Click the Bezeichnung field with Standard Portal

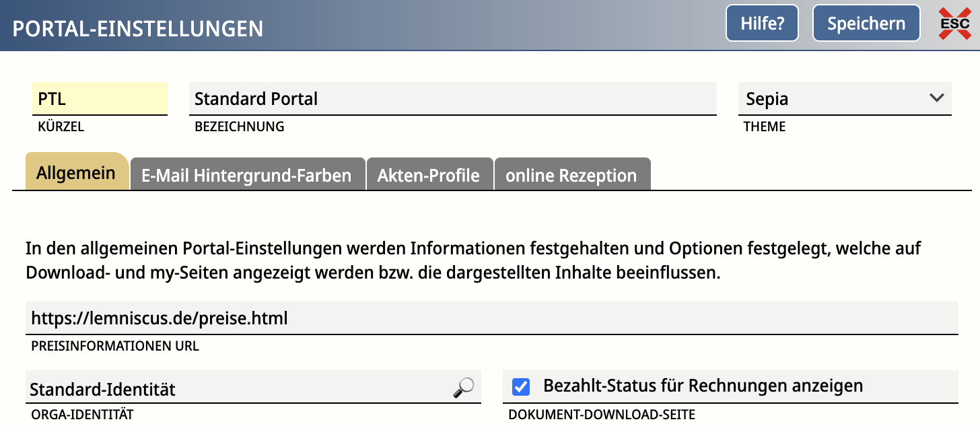point(453,99)
